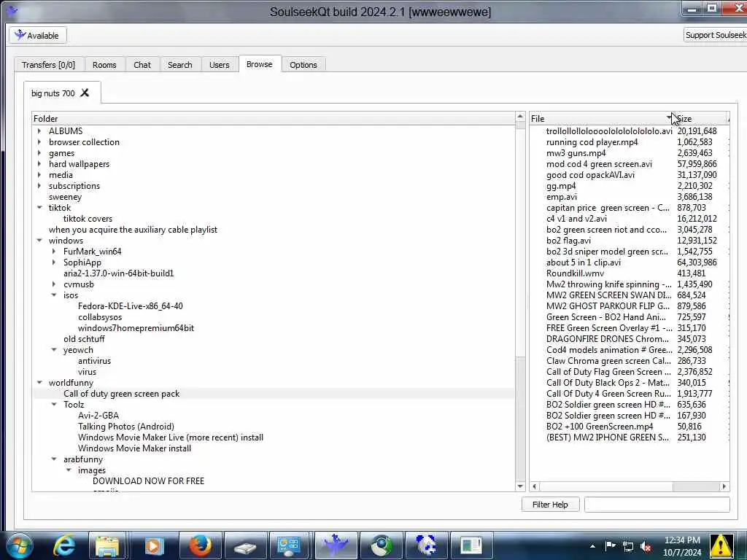
Task: Select file about 5 in 1 clip.avi
Action: 584,262
